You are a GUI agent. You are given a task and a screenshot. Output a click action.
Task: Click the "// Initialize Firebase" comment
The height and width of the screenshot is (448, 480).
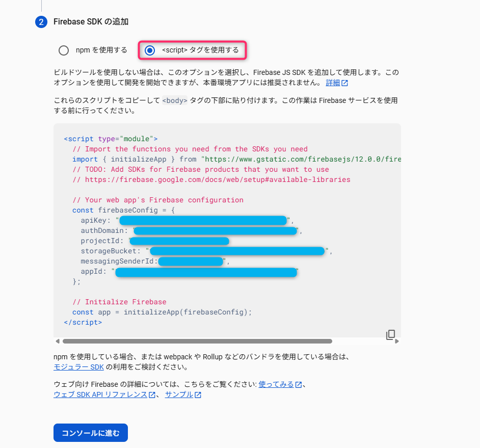pos(119,302)
